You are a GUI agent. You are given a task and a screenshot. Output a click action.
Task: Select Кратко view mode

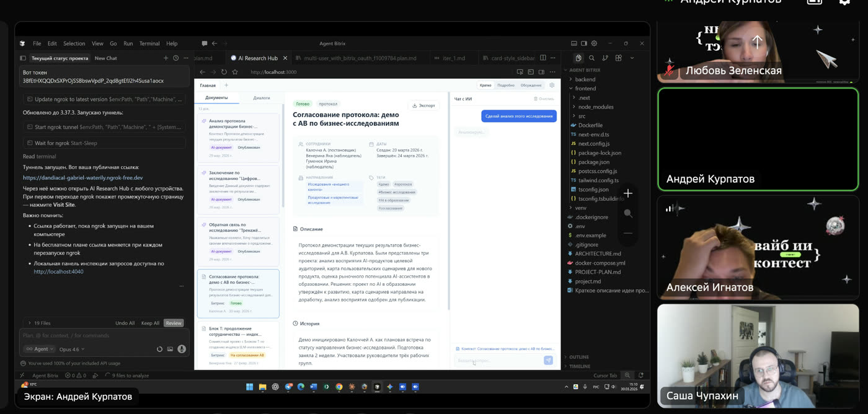tap(485, 85)
